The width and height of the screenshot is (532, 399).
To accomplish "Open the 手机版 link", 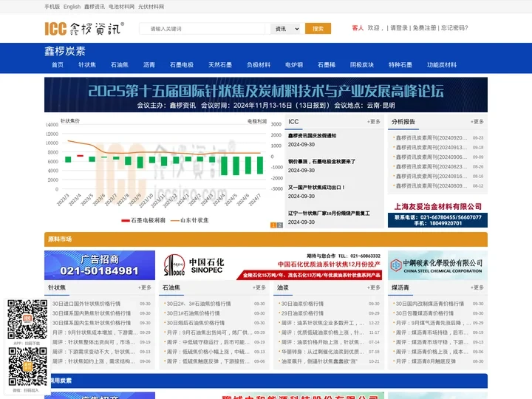I will tap(52, 7).
